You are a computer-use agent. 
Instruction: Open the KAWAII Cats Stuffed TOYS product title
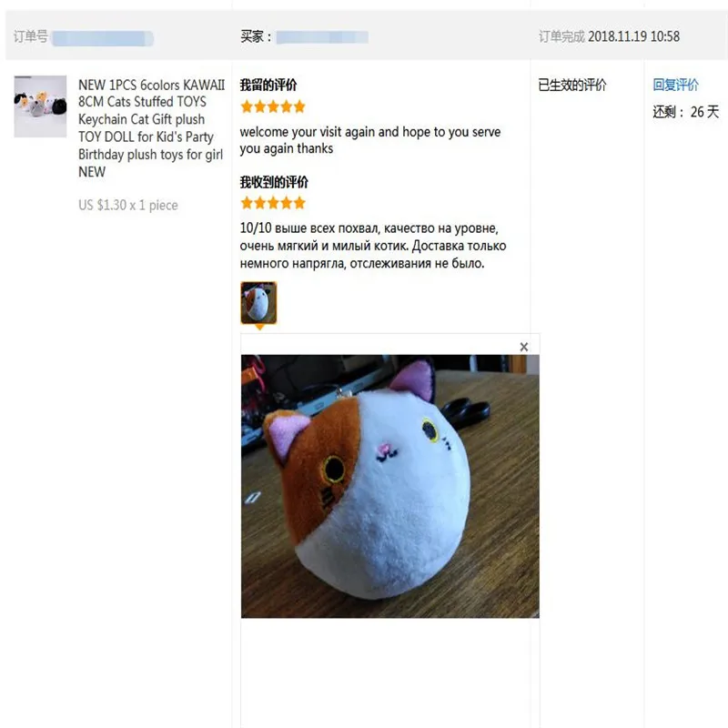coord(151,128)
